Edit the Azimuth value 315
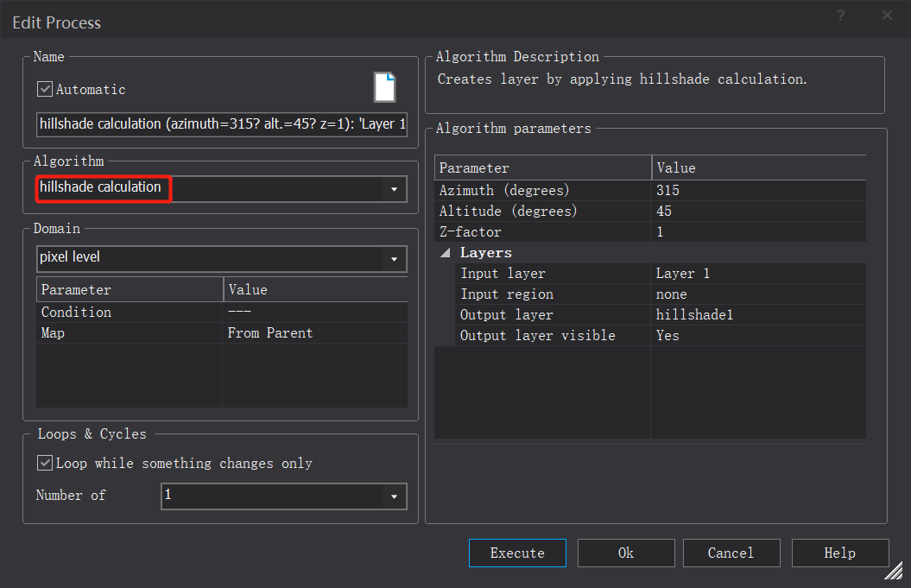Screen dimensions: 911x588 758,191
